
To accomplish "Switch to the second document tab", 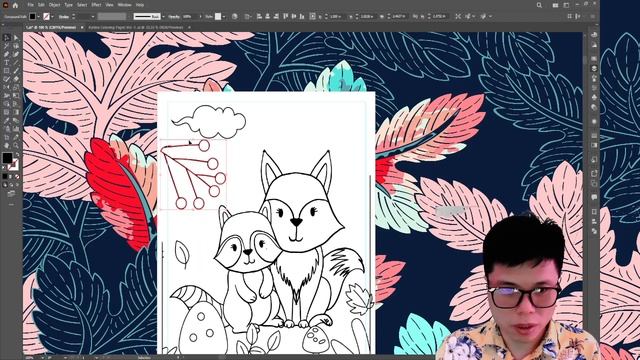I will (136, 27).
